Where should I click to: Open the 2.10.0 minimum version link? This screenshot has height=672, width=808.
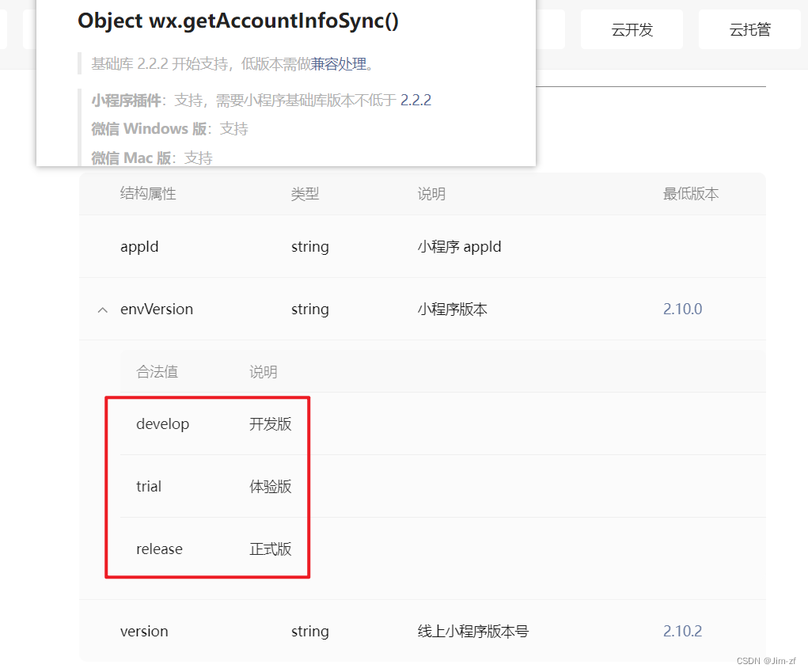point(682,309)
